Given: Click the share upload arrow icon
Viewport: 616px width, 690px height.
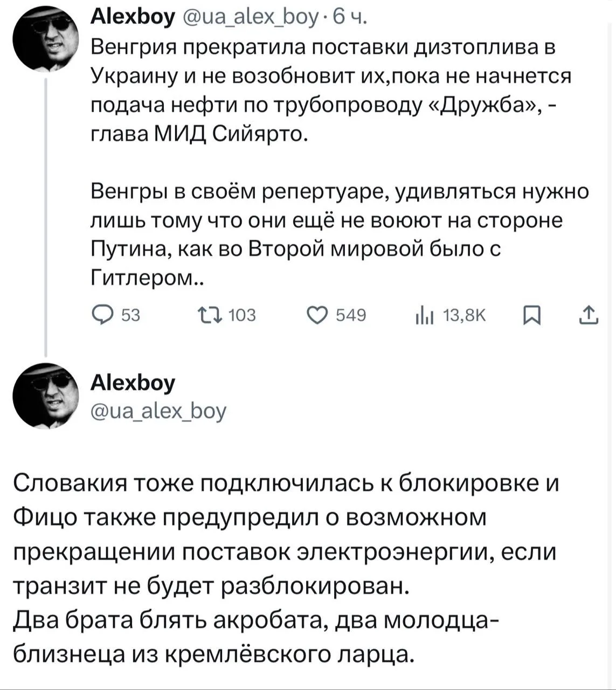Looking at the screenshot, I should pos(588,315).
